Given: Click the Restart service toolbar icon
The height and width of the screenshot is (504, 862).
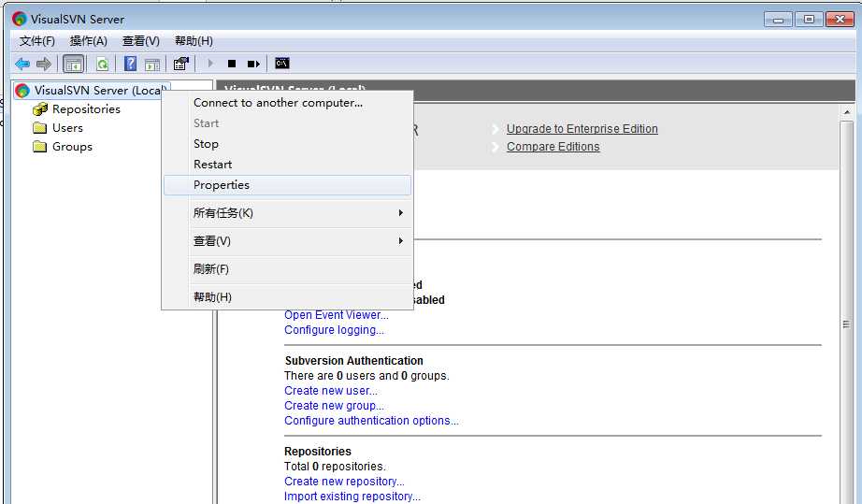Looking at the screenshot, I should coord(253,64).
